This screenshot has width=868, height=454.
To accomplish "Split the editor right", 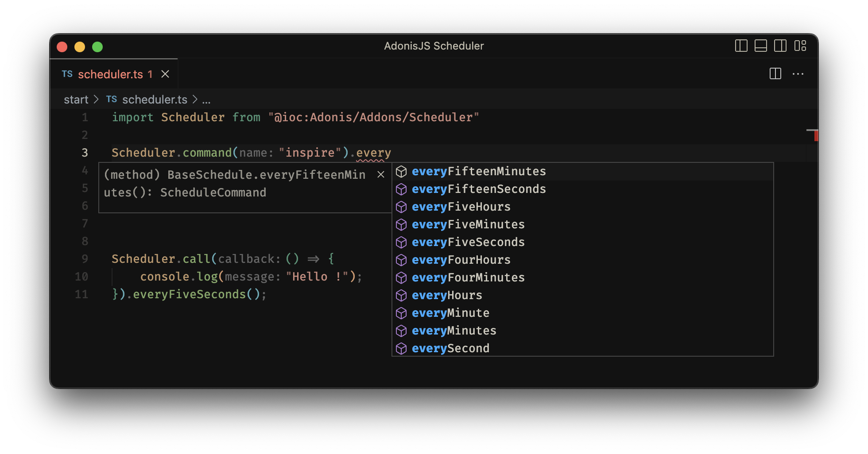I will [x=775, y=74].
